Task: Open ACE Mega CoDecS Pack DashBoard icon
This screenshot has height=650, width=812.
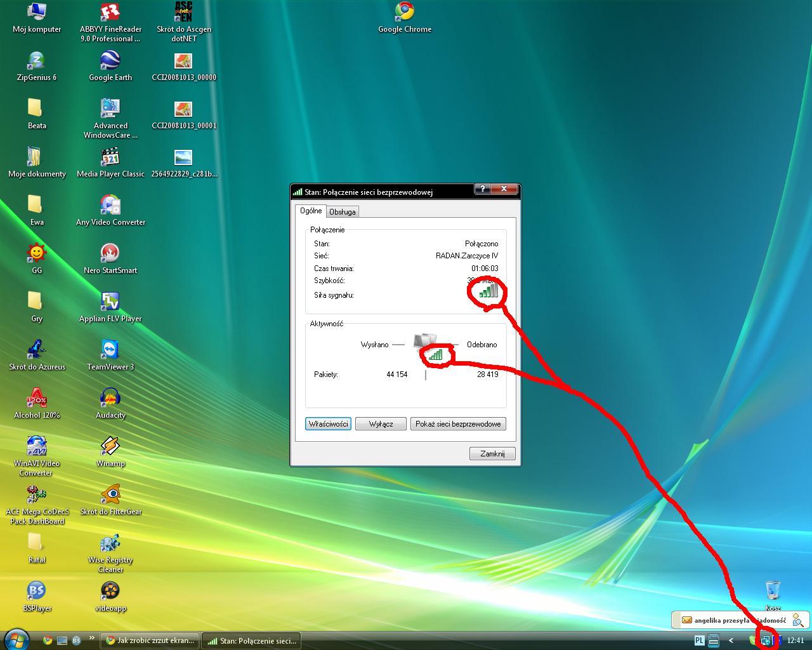Action: [x=37, y=504]
